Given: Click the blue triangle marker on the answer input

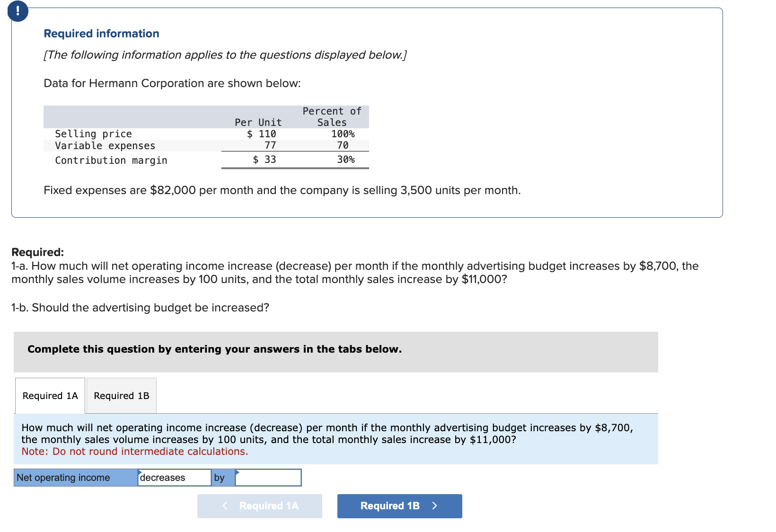Looking at the screenshot, I should point(238,471).
